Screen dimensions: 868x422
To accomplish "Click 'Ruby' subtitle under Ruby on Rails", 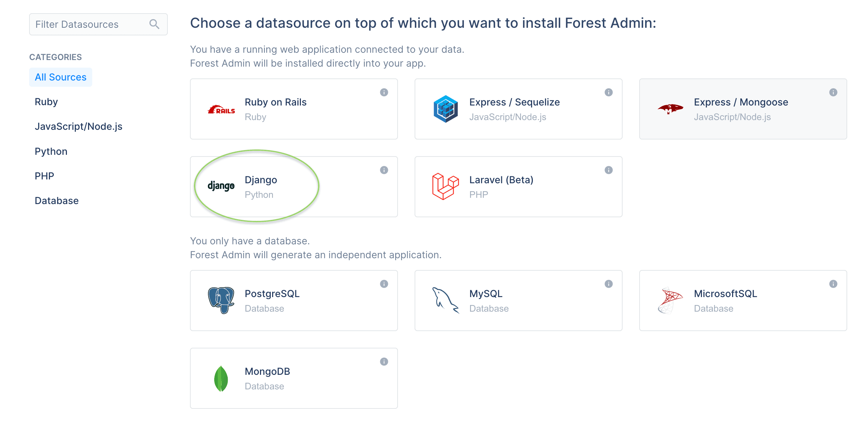I will pos(255,117).
